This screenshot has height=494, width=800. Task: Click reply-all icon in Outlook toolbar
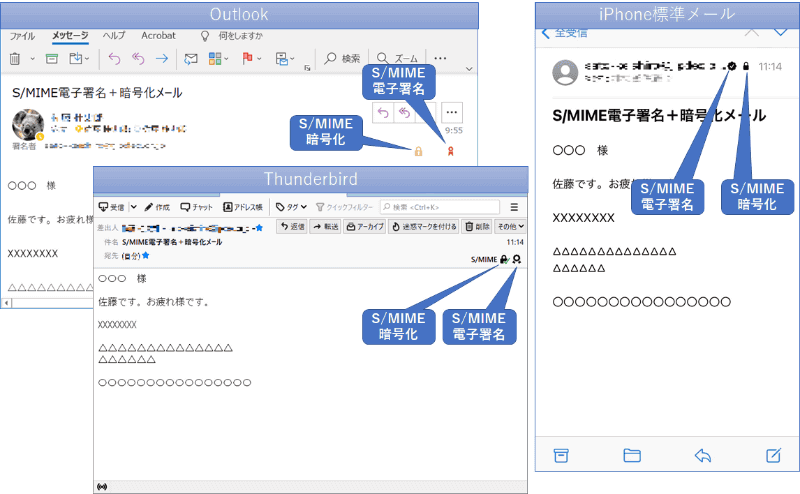138,59
